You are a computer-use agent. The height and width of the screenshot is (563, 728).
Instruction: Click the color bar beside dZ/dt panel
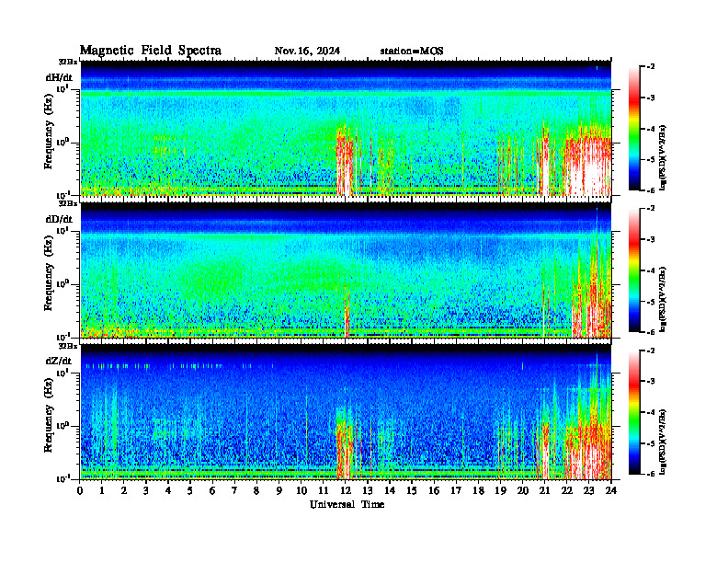point(633,412)
